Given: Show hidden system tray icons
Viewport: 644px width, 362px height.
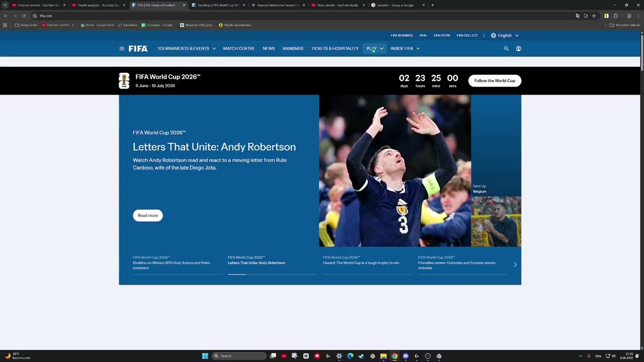Looking at the screenshot, I should point(581,356).
